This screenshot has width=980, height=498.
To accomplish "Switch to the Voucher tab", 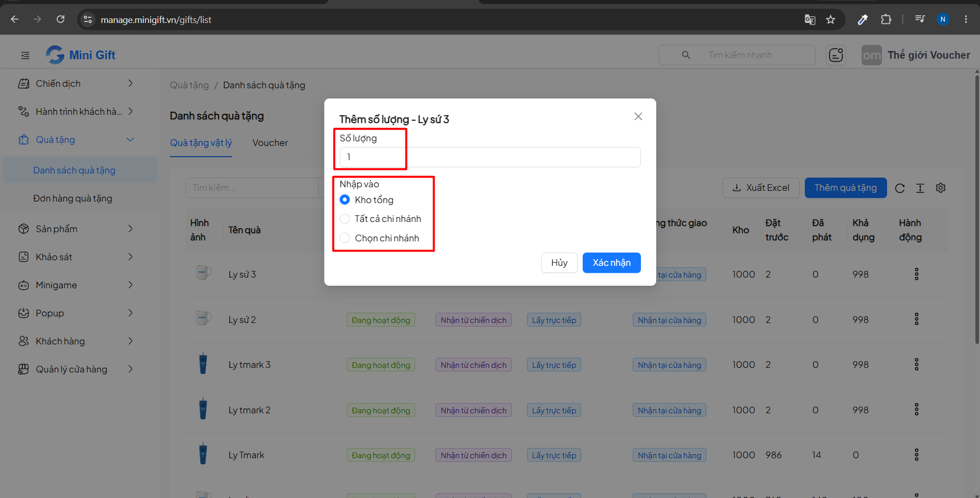I will point(270,143).
